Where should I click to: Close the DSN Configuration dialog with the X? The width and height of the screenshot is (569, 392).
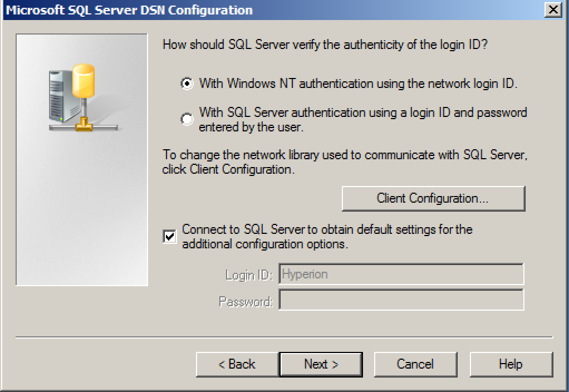553,9
